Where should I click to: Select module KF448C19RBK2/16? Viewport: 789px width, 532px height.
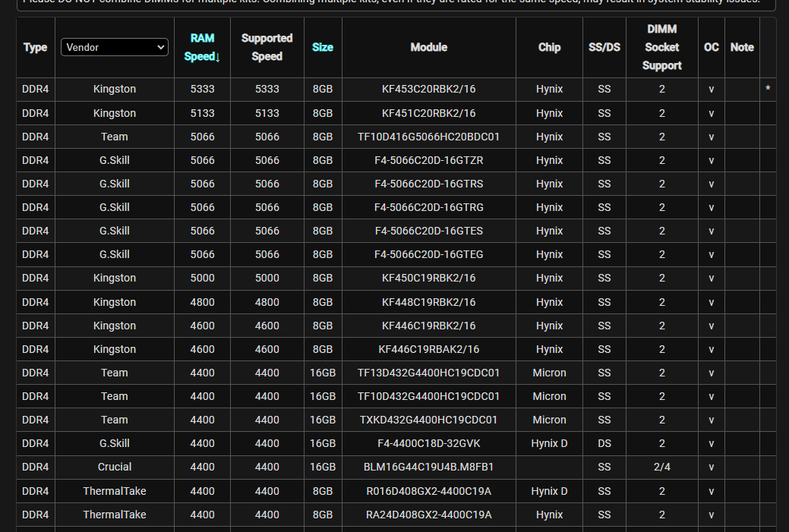[x=429, y=302]
